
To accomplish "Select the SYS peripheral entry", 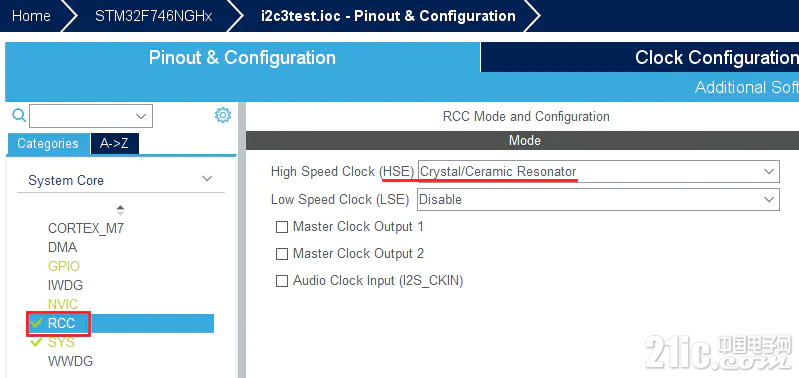I will tap(61, 342).
